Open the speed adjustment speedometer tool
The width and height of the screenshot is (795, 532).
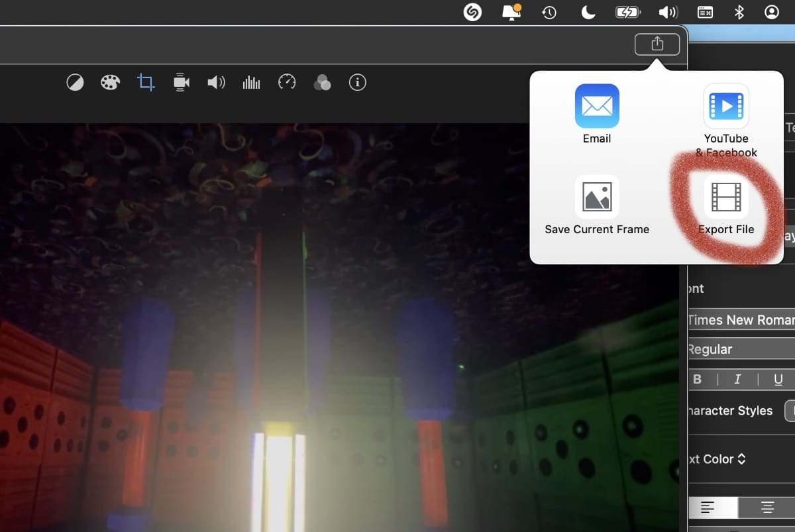point(287,82)
